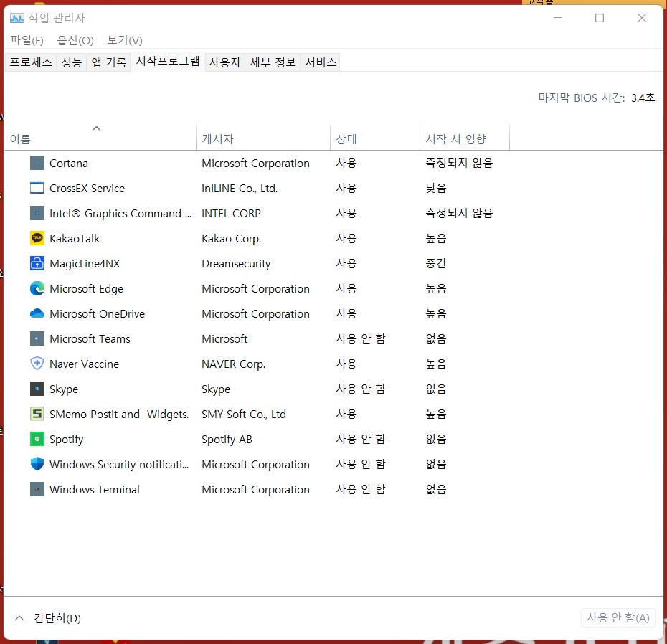The height and width of the screenshot is (644, 667).
Task: Click 낮음 impact for CrossEX Service
Action: [436, 188]
